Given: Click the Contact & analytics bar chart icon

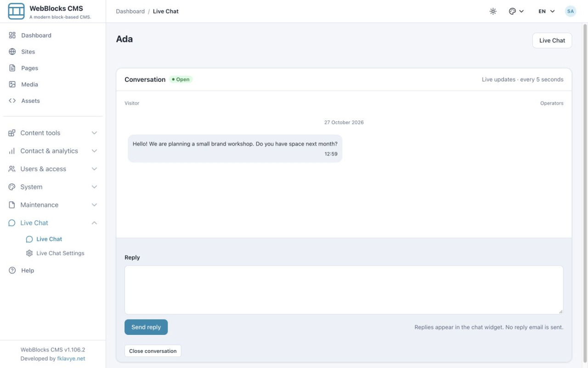Looking at the screenshot, I should click(12, 151).
